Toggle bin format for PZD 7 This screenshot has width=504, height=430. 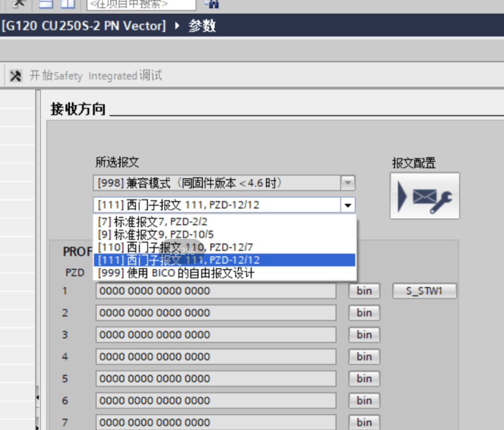tap(364, 422)
